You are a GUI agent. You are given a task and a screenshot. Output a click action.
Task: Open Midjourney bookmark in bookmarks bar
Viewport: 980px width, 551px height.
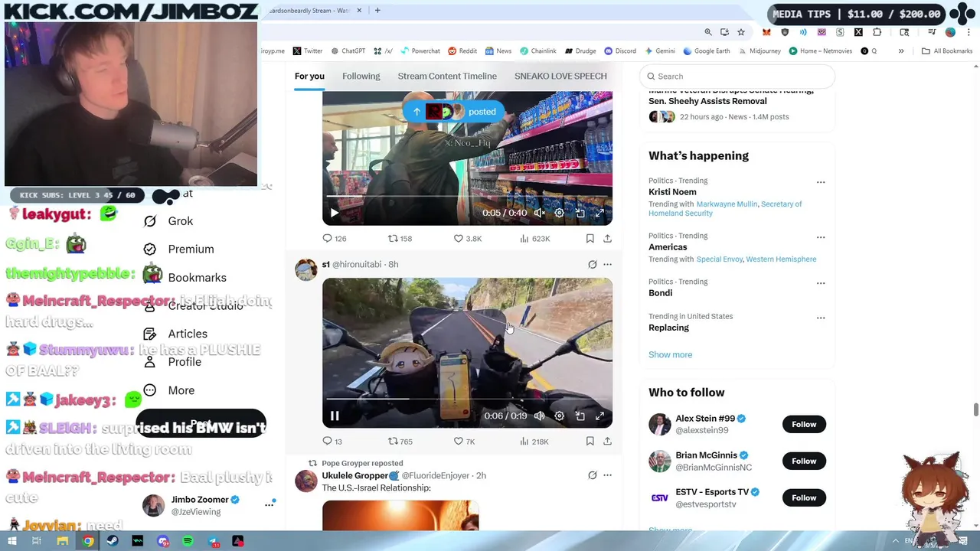coord(760,51)
